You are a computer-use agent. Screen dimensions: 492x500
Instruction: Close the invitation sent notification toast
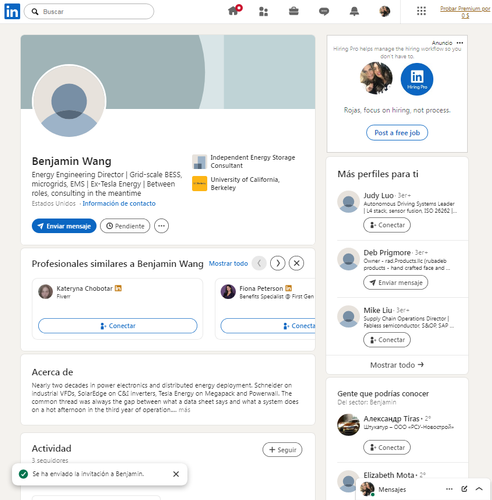[176, 474]
